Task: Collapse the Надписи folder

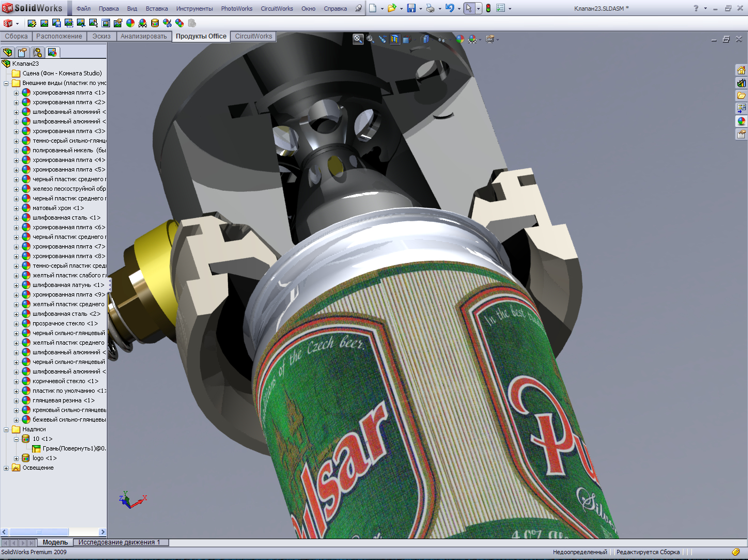Action: [6, 430]
